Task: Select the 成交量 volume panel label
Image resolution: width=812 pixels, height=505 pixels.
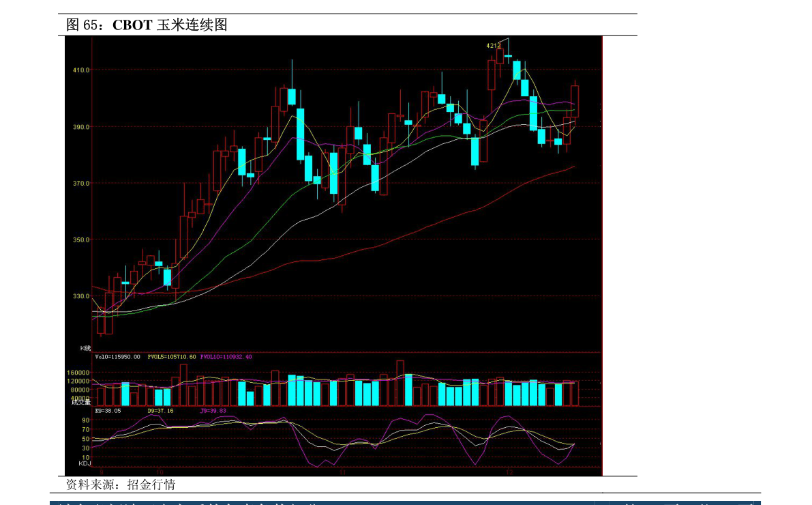Action: (81, 402)
